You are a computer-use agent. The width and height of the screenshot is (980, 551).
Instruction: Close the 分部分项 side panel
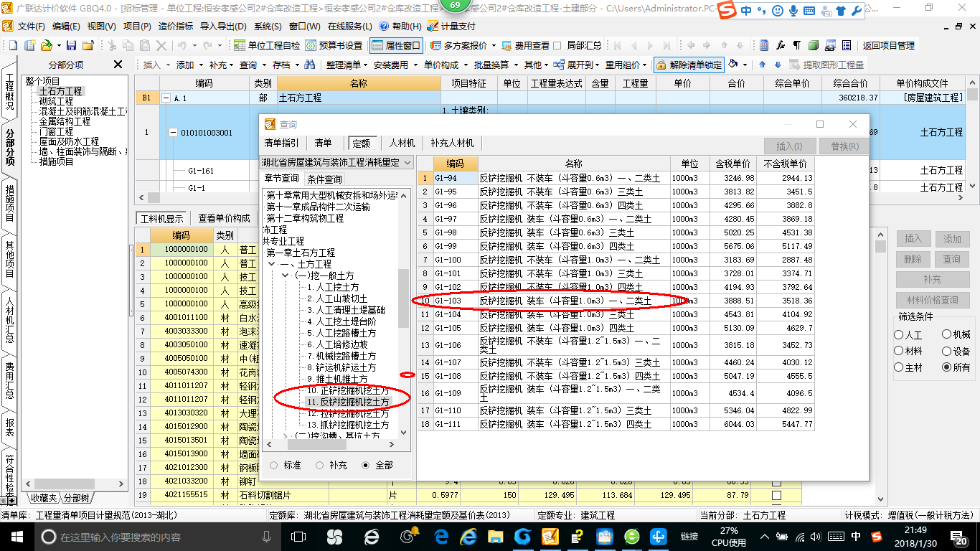pos(118,65)
